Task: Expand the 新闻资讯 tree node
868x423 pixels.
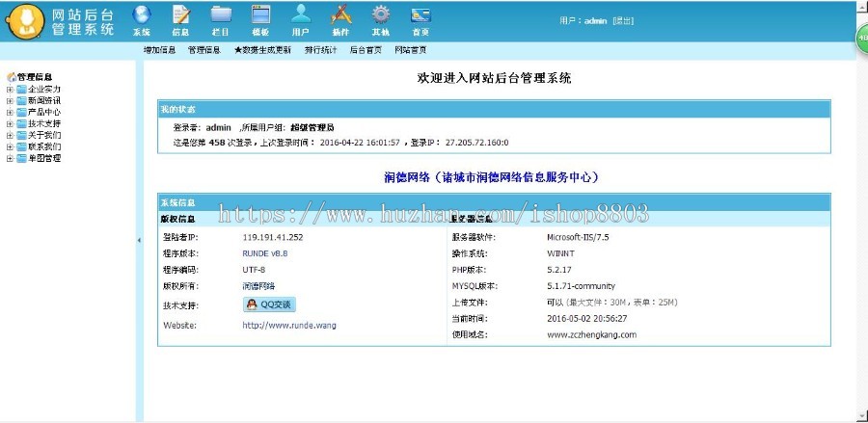Action: (x=10, y=101)
